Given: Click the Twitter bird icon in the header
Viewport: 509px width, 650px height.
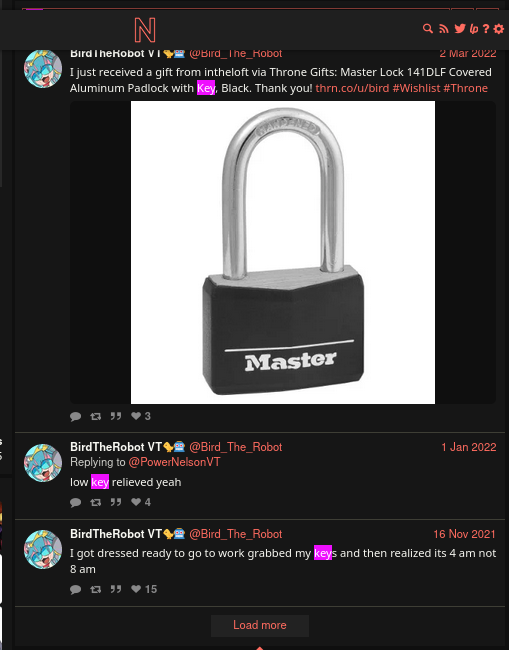Looking at the screenshot, I should click(460, 29).
